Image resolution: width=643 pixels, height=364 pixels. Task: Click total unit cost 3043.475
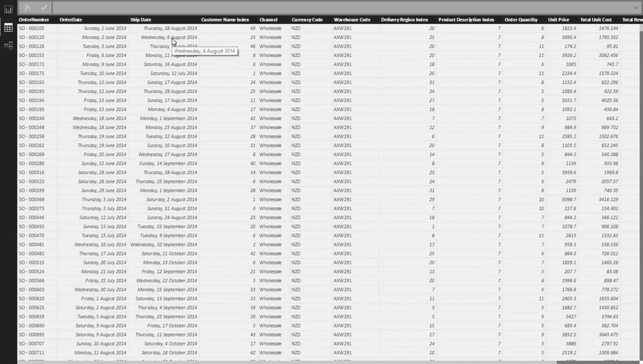(x=609, y=335)
